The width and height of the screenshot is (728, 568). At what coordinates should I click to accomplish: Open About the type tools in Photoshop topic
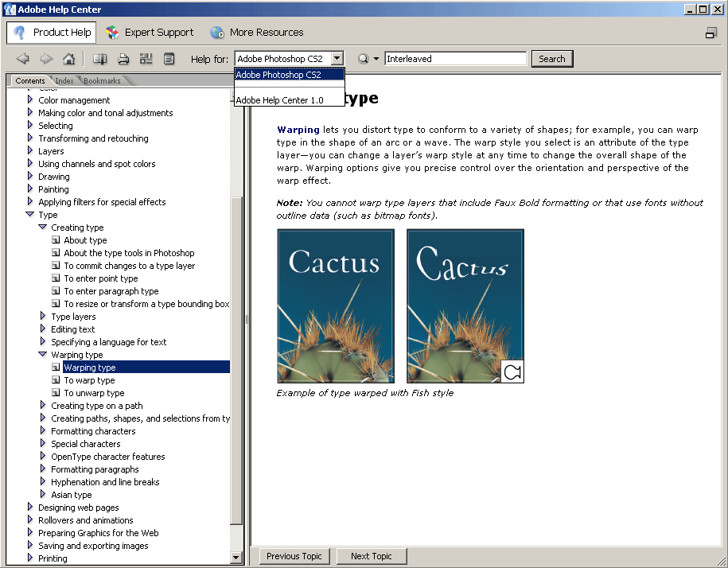coord(129,253)
